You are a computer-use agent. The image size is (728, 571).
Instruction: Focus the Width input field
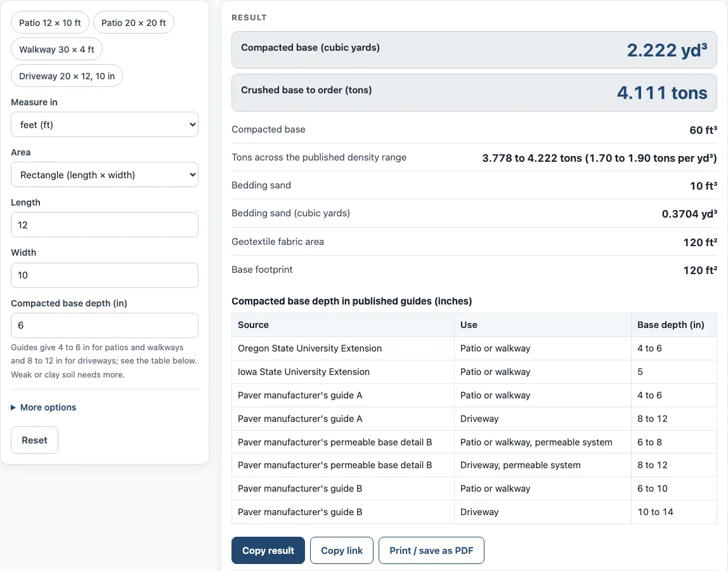(x=105, y=275)
